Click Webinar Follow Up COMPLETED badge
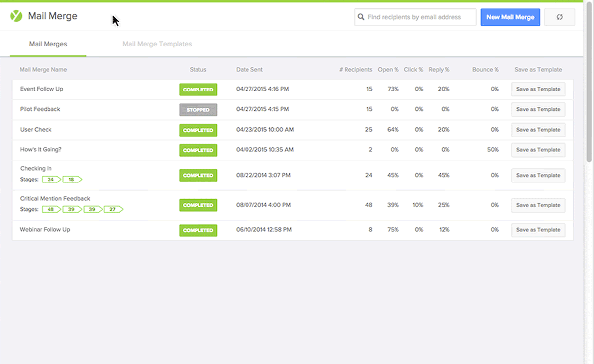 pos(198,230)
